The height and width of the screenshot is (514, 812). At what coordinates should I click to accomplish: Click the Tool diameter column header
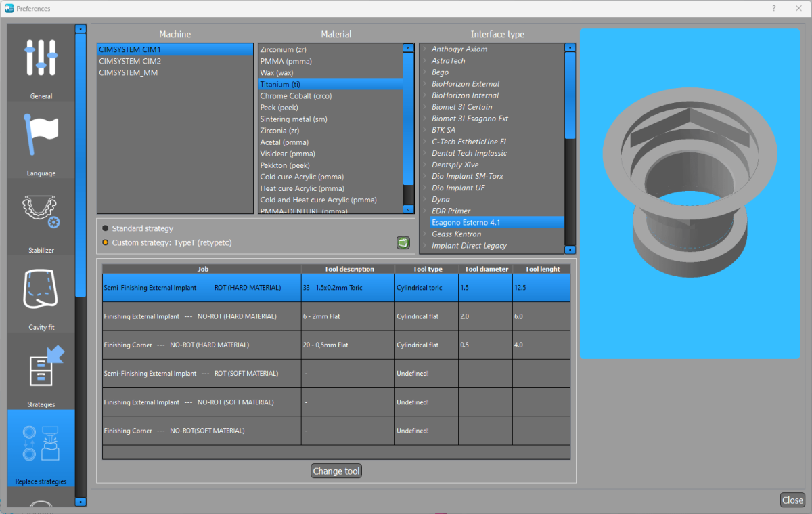tap(485, 269)
